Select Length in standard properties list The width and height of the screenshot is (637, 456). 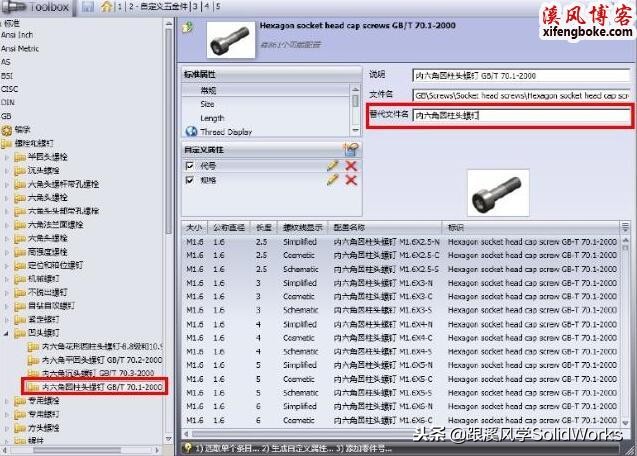265,118
